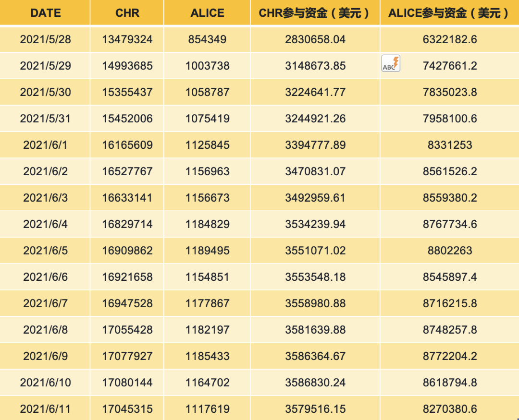Click date cell 2021/6/3
The width and height of the screenshot is (519, 420).
(45, 198)
